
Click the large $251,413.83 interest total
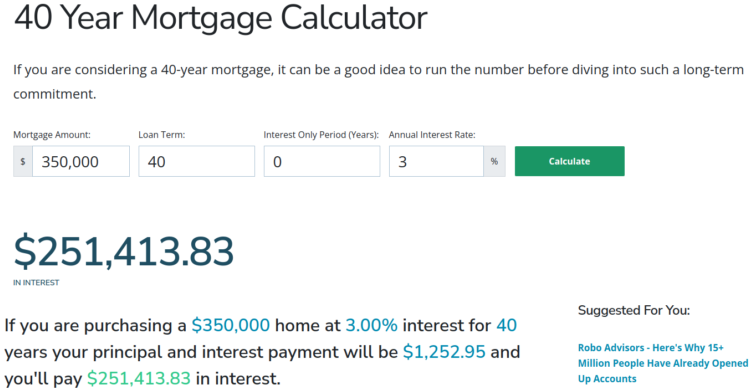pos(123,251)
